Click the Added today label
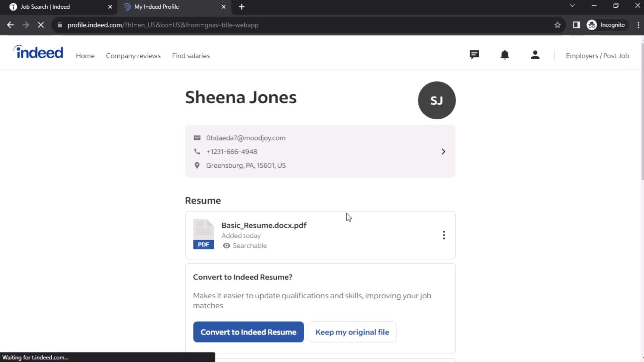The height and width of the screenshot is (362, 644). pos(241,236)
